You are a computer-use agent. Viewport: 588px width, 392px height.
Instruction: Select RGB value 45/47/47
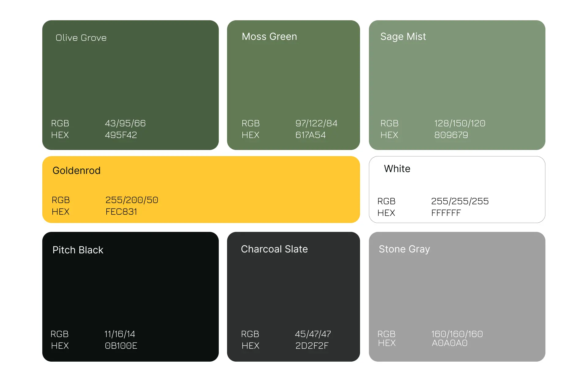tap(313, 334)
